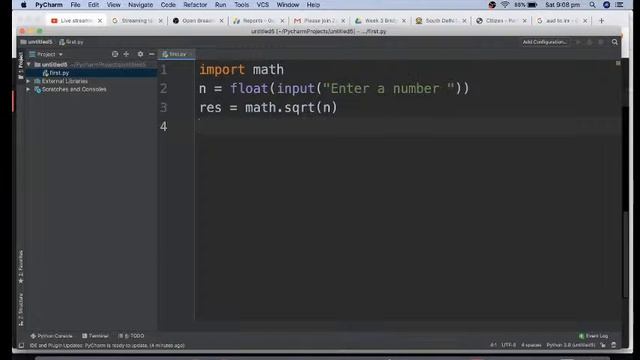The image size is (640, 360).
Task: Switch to the Open Broadcaster browser tab
Action: pyautogui.click(x=198, y=20)
